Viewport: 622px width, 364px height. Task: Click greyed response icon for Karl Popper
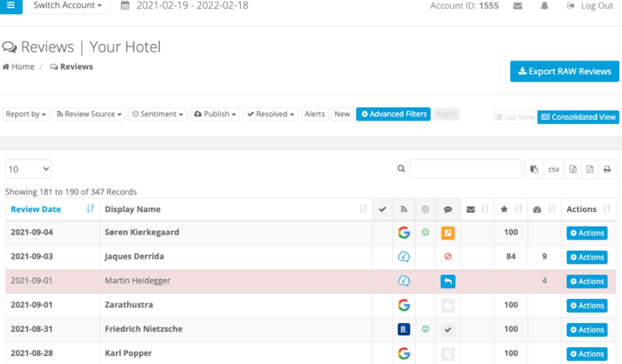tap(448, 354)
